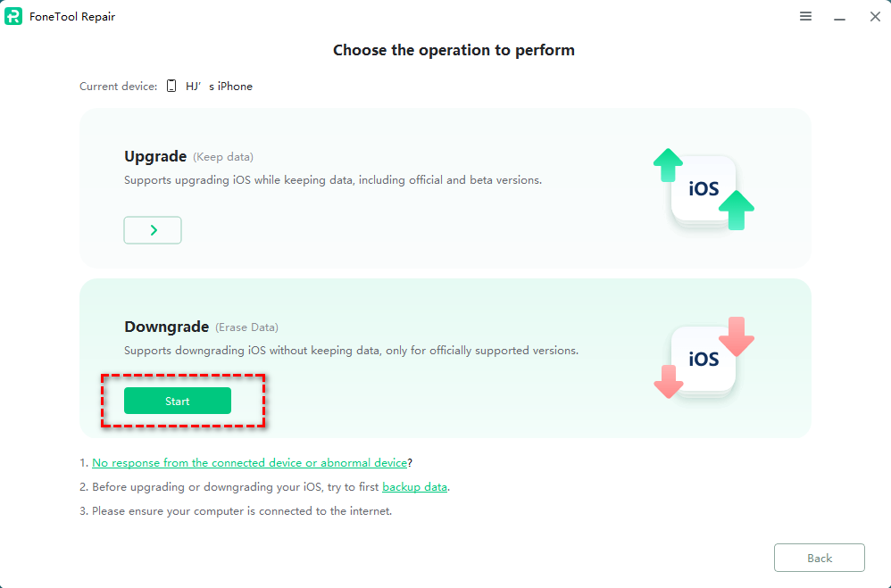This screenshot has width=891, height=588.
Task: Select the Downgrade heading
Action: [x=166, y=327]
